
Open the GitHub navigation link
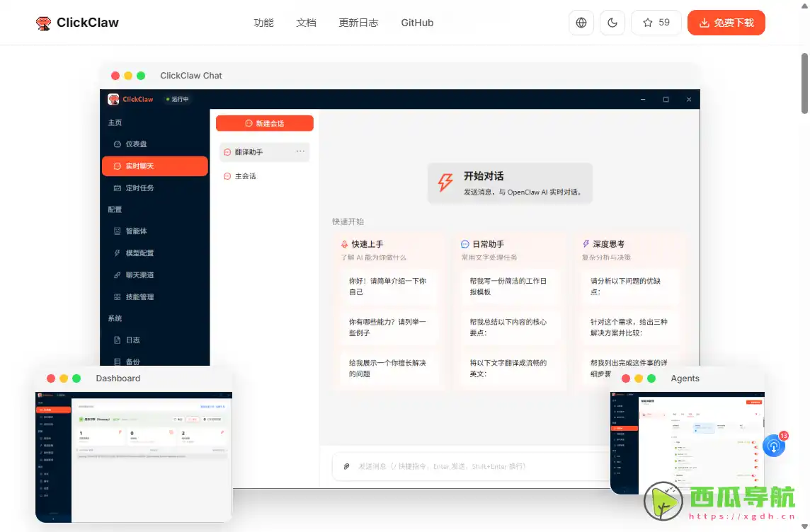[x=417, y=23]
